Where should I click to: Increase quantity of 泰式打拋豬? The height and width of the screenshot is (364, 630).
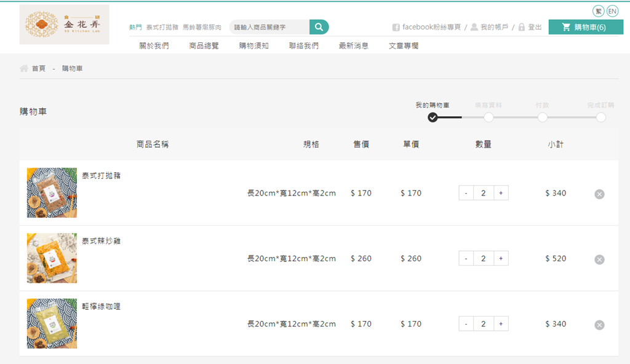pyautogui.click(x=501, y=193)
